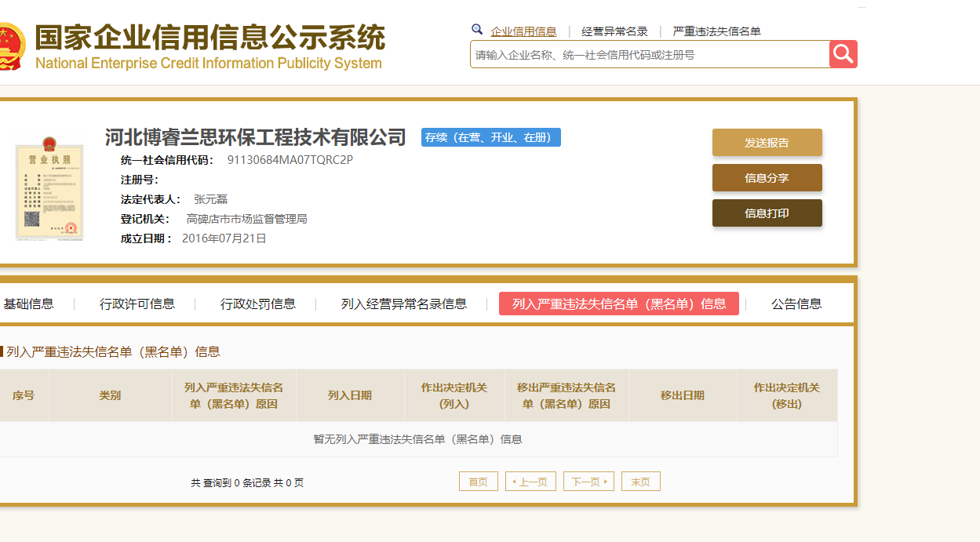Screen dimensions: 980x542
Task: Go to first page with 首页
Action: coord(479,482)
